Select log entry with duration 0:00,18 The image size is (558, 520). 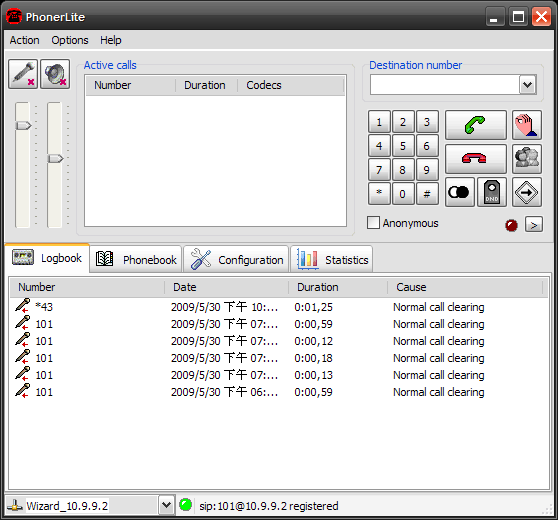click(279, 358)
